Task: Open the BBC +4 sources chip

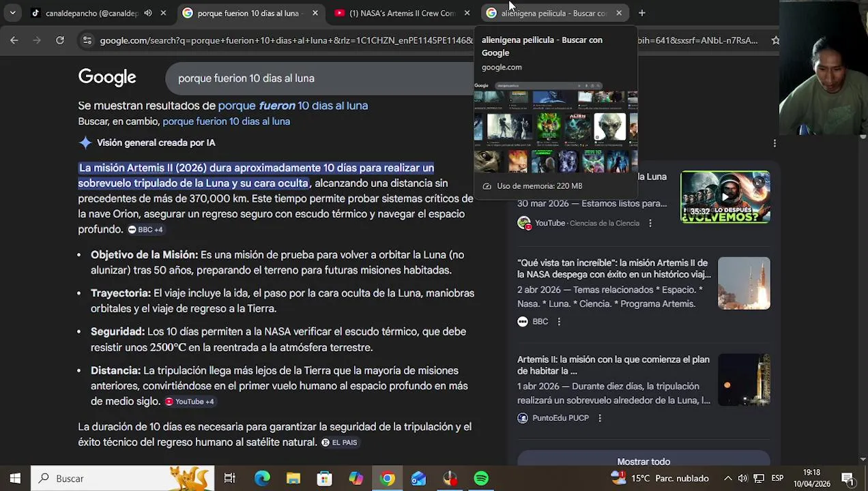Action: 146,230
